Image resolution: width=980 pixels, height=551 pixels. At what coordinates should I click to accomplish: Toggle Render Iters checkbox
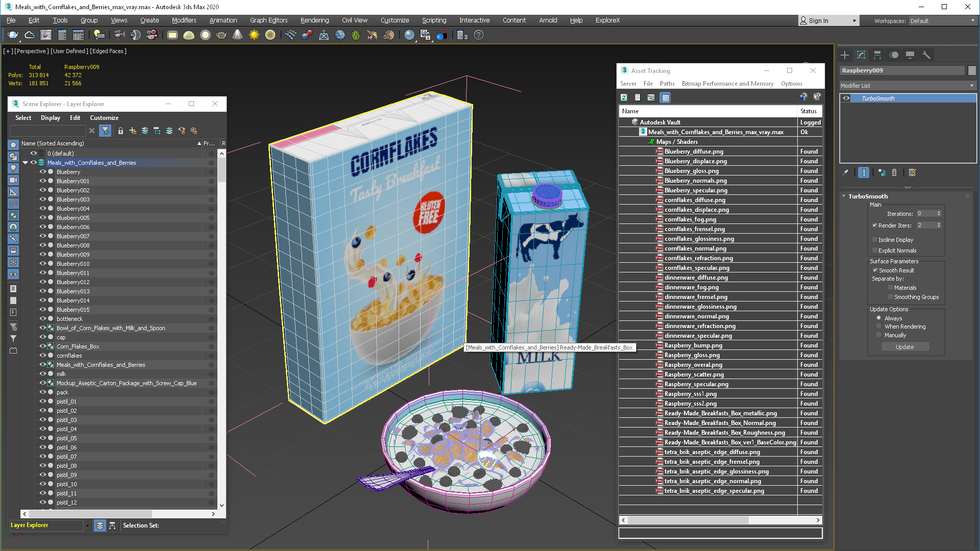875,226
